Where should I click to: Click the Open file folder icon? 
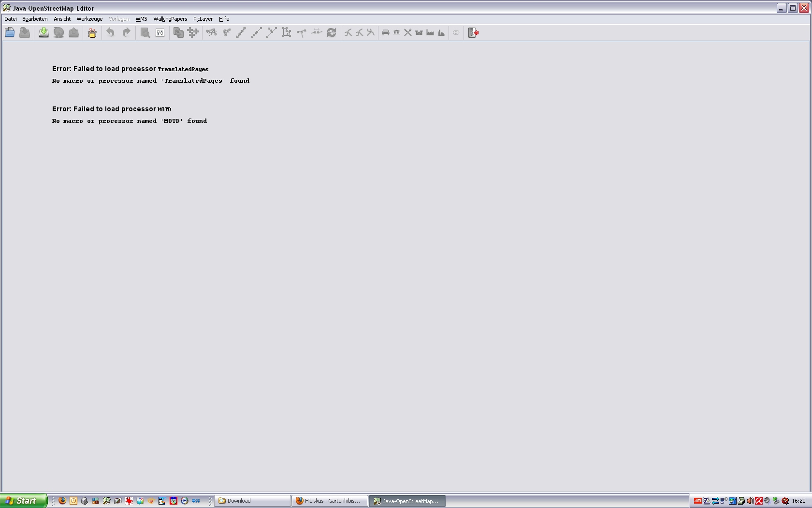10,33
